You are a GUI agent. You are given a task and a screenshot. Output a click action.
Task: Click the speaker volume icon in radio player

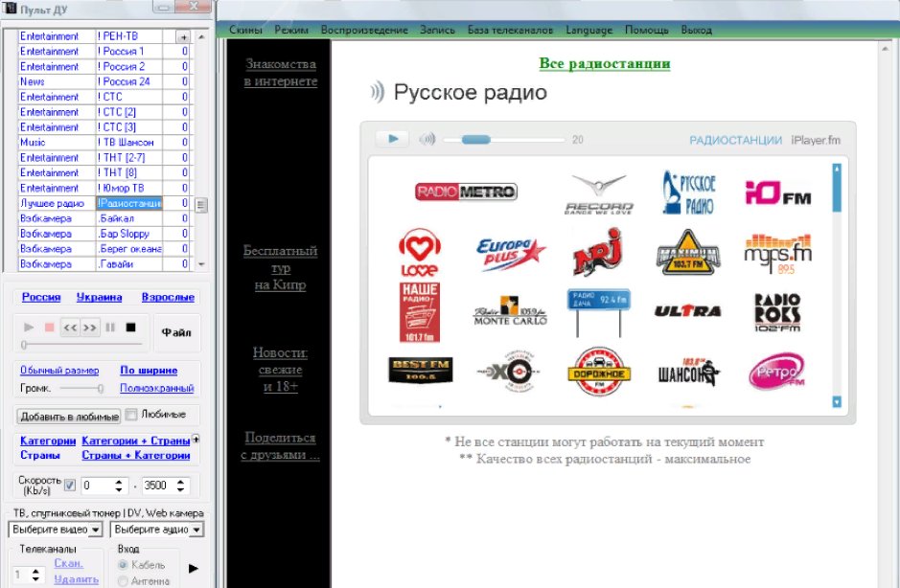[427, 140]
